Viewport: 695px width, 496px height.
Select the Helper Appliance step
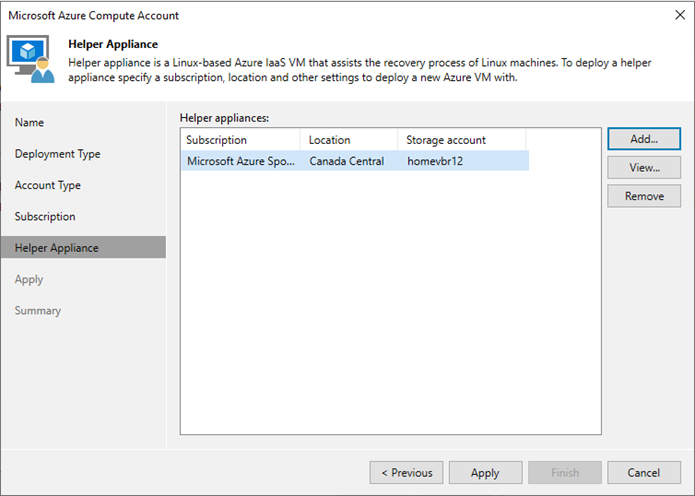pos(83,247)
